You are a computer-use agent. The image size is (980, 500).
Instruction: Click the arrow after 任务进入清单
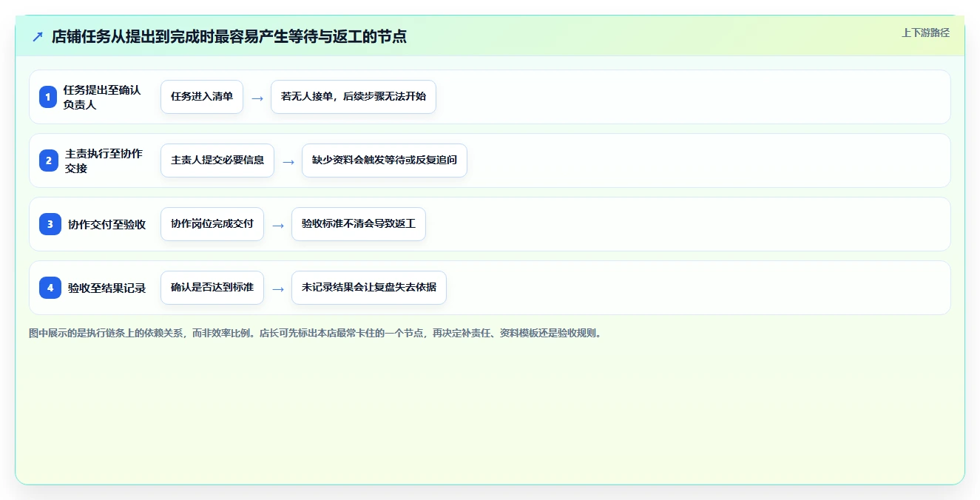[x=257, y=98]
